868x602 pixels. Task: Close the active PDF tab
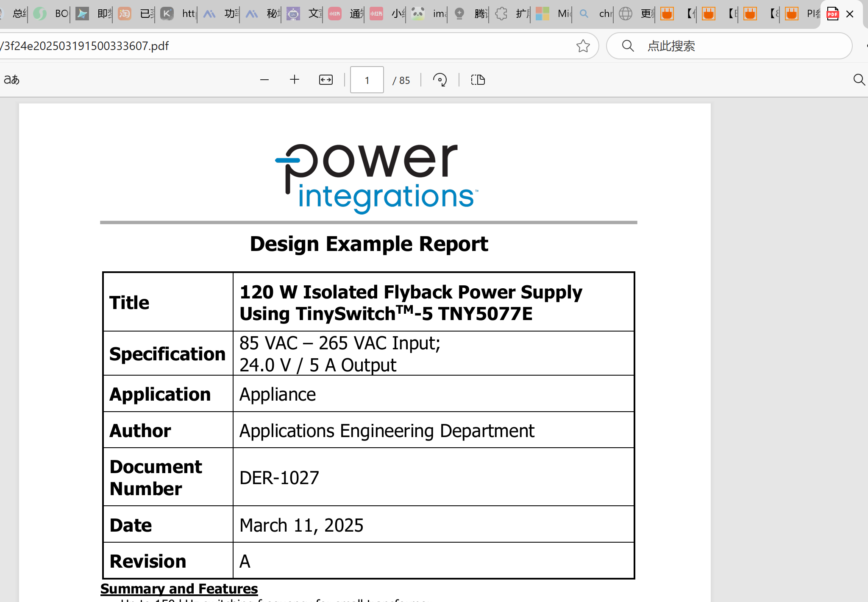[850, 14]
